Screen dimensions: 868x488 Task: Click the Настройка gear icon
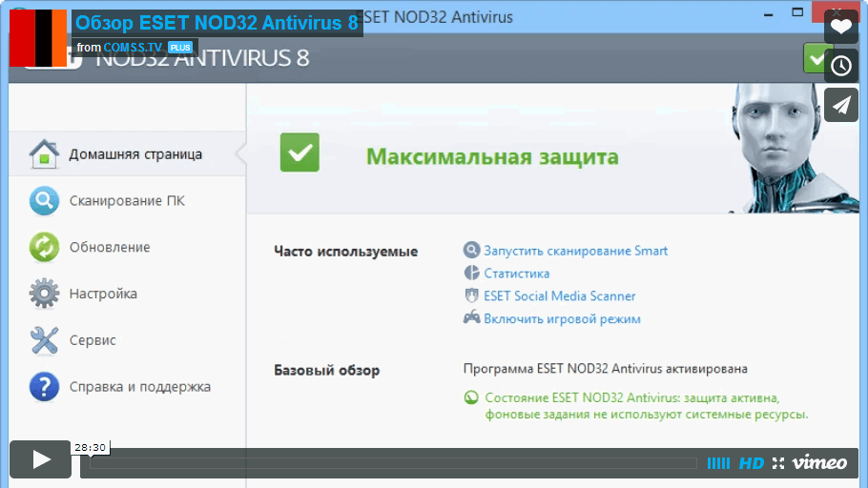point(44,294)
